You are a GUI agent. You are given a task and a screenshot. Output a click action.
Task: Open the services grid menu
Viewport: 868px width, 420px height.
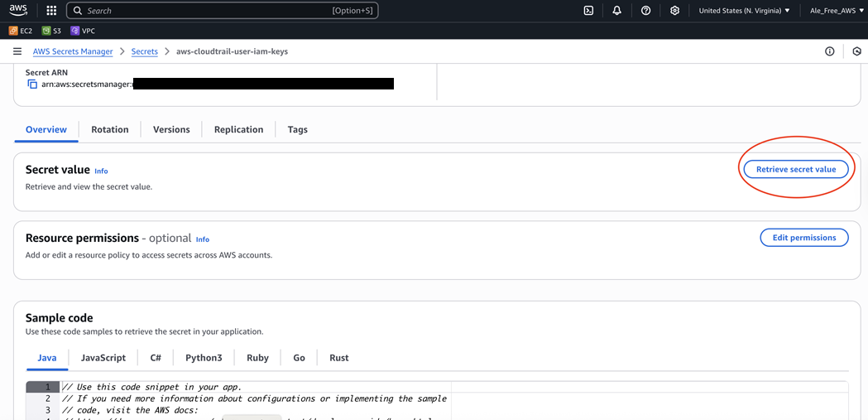(x=51, y=11)
